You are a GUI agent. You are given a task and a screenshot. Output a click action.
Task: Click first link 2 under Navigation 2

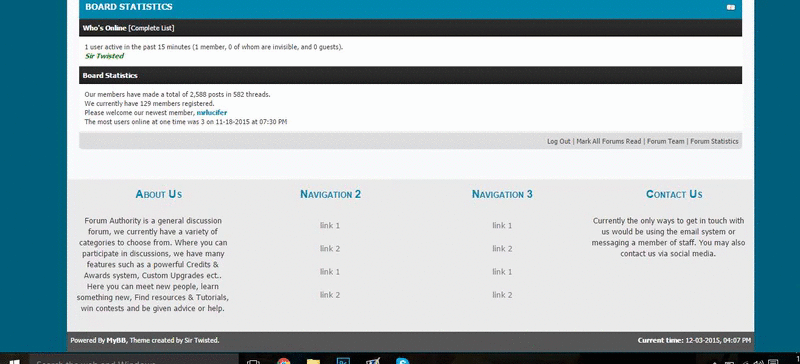pos(330,249)
